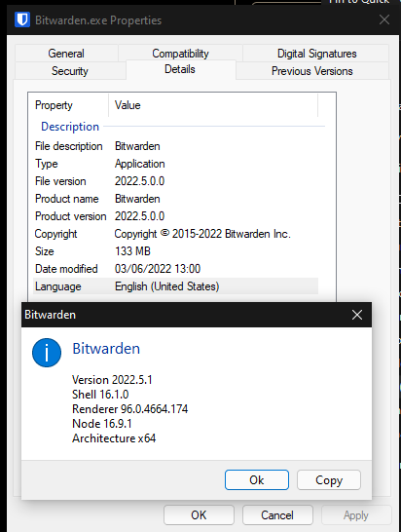Viewport: 401px width, 532px height.
Task: Click OK in the Properties window
Action: 199,515
